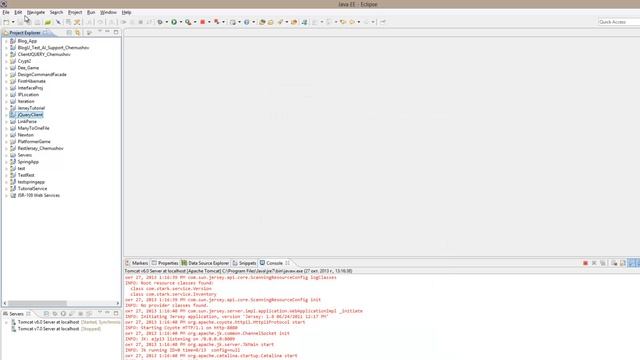Click the red square toolbar icon
The image size is (640, 360).
pos(202,22)
